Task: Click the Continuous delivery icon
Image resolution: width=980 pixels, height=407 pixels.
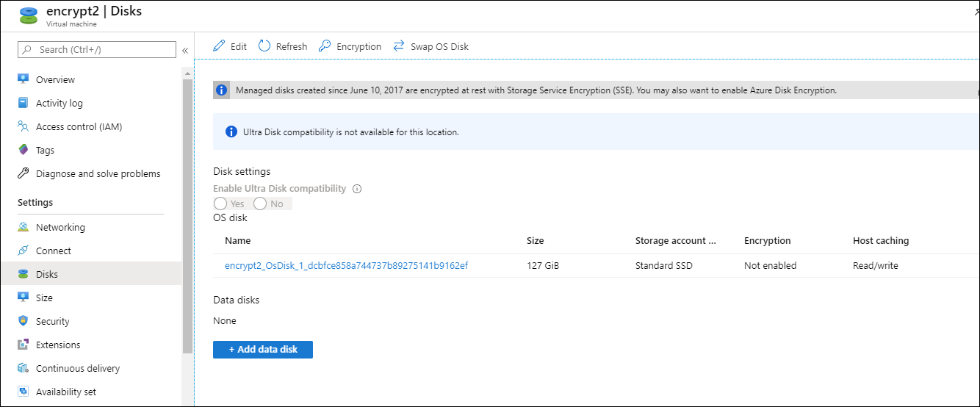Action: (x=23, y=368)
